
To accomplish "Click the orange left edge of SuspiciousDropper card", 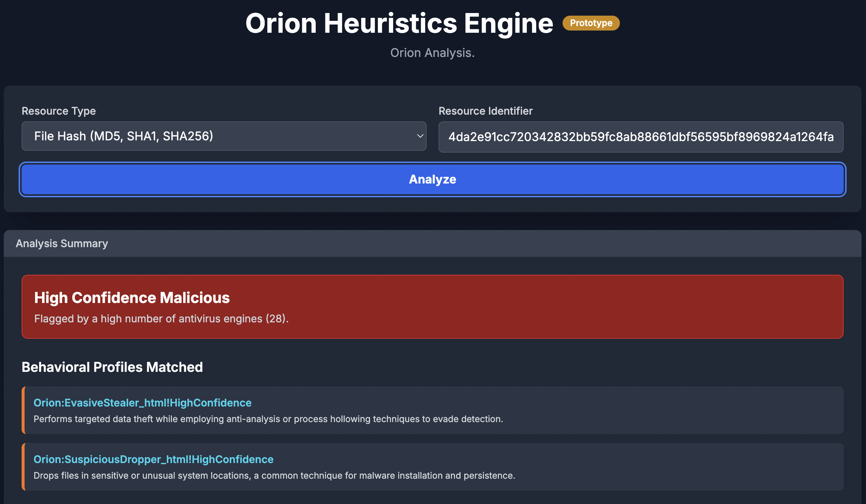I will point(23,467).
